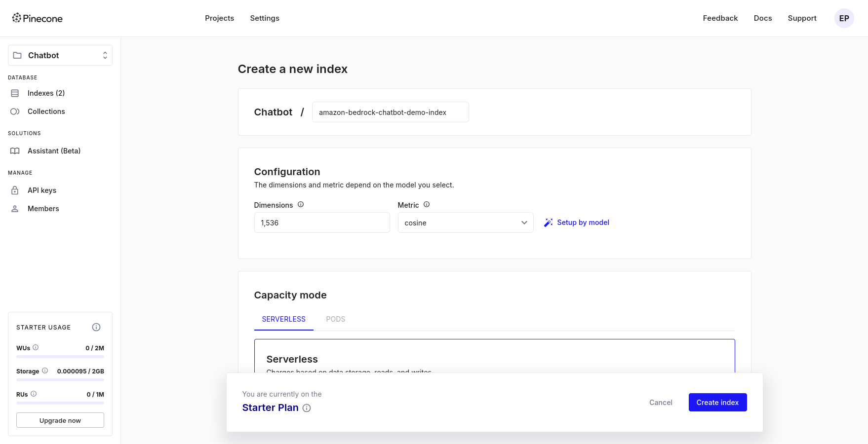Click the Starter Usage info icon

pos(96,327)
